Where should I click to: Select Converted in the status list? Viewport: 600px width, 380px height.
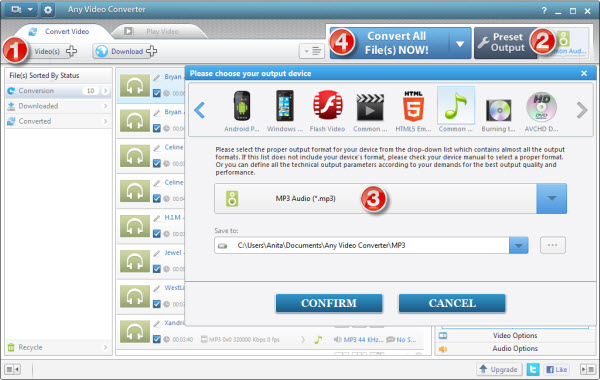click(x=58, y=121)
